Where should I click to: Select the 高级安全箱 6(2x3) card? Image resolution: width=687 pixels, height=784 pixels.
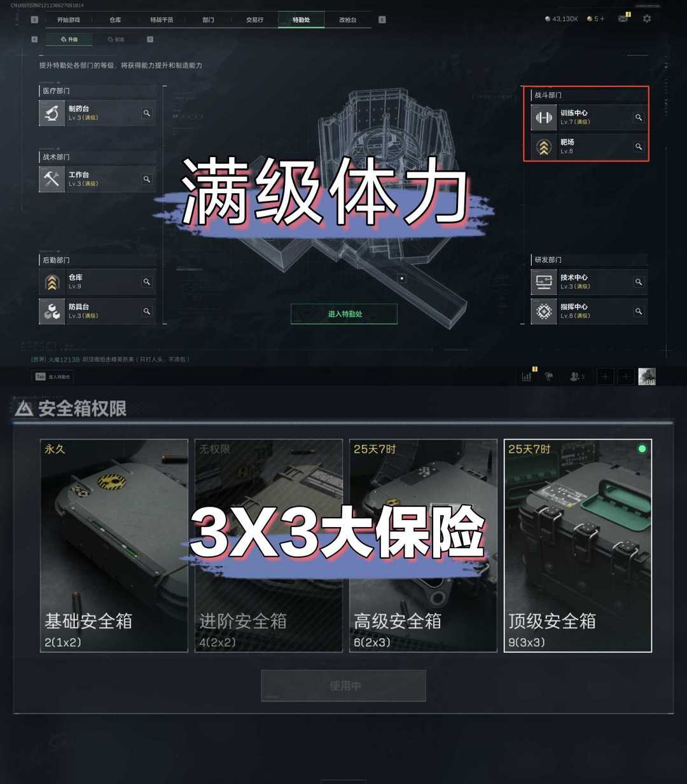point(423,546)
